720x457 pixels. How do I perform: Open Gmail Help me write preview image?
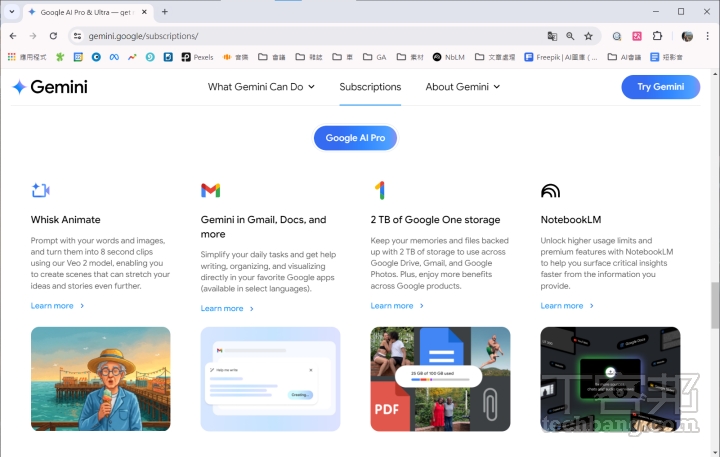tap(270, 379)
